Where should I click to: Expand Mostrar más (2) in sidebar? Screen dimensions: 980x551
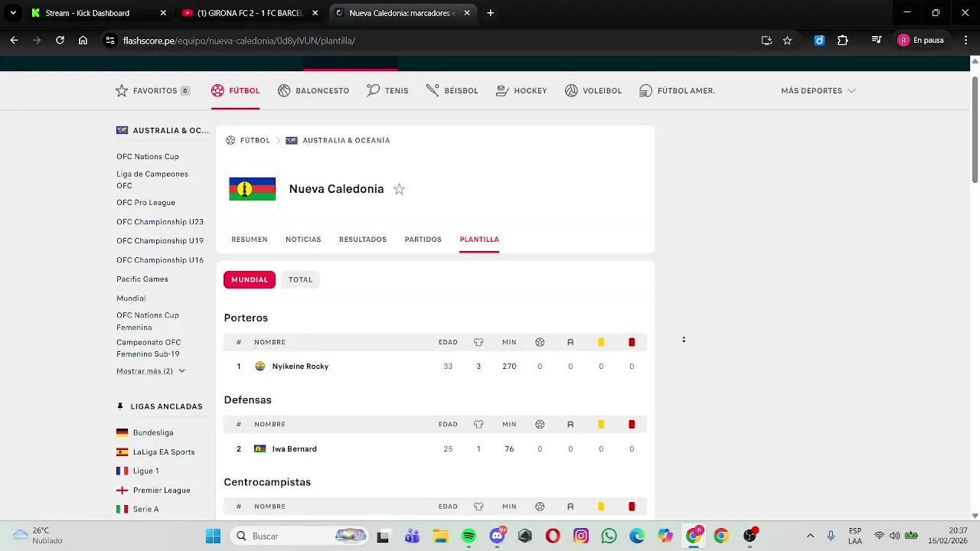pyautogui.click(x=151, y=371)
